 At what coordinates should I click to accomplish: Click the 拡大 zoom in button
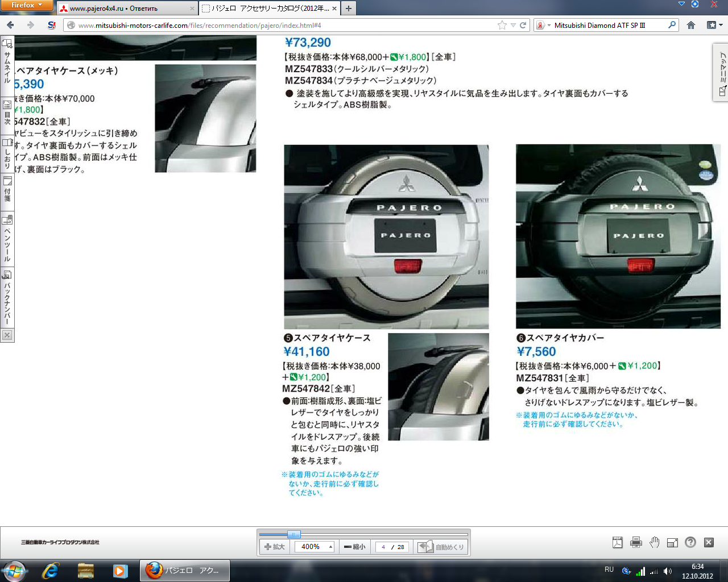[275, 547]
